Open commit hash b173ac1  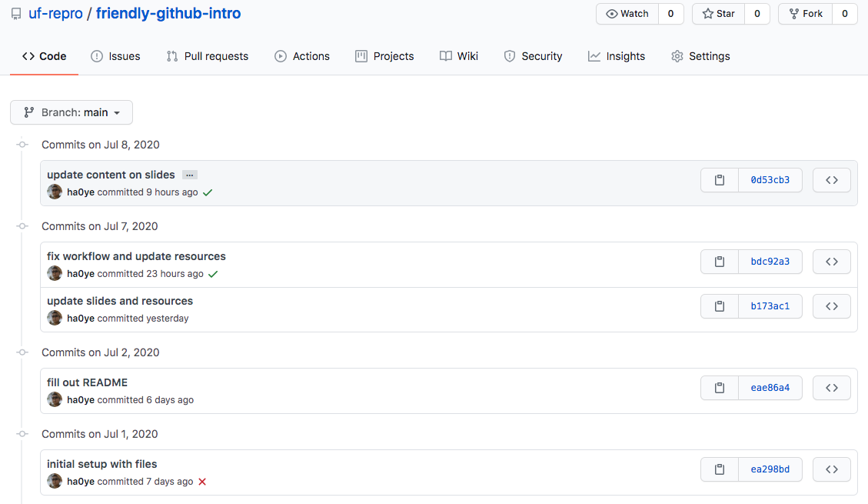(770, 306)
